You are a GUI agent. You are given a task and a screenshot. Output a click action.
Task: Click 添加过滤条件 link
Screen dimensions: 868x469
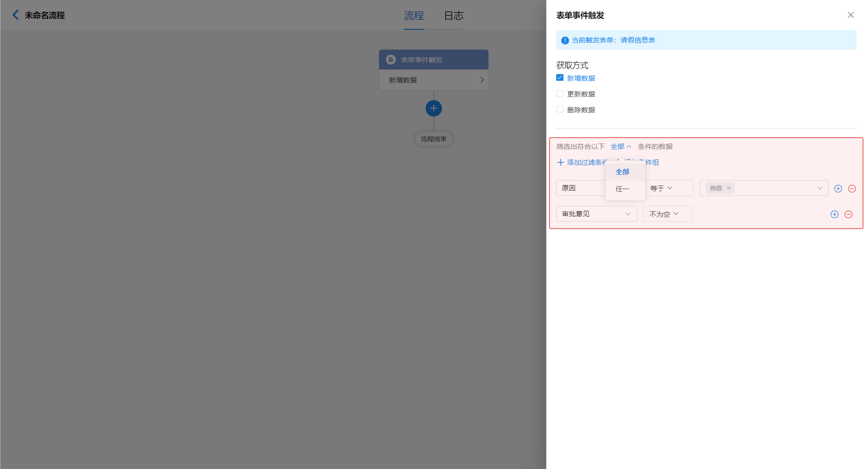click(582, 163)
